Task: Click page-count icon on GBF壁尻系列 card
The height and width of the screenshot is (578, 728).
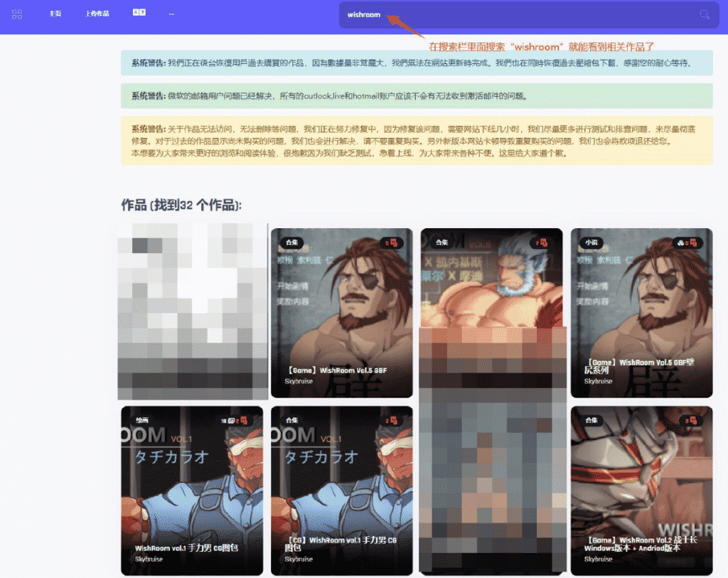Action: point(693,242)
